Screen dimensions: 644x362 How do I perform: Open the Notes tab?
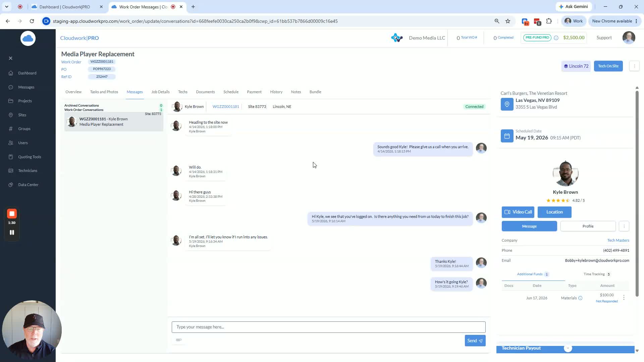point(296,92)
